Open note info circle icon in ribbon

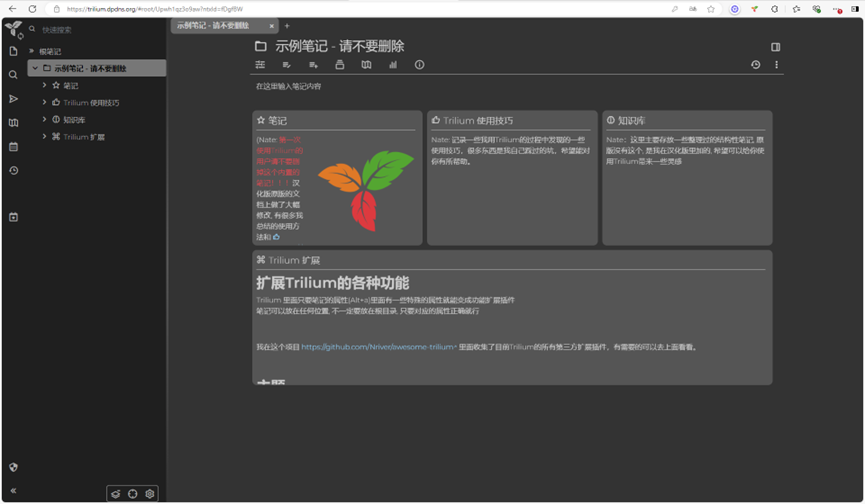(x=419, y=65)
